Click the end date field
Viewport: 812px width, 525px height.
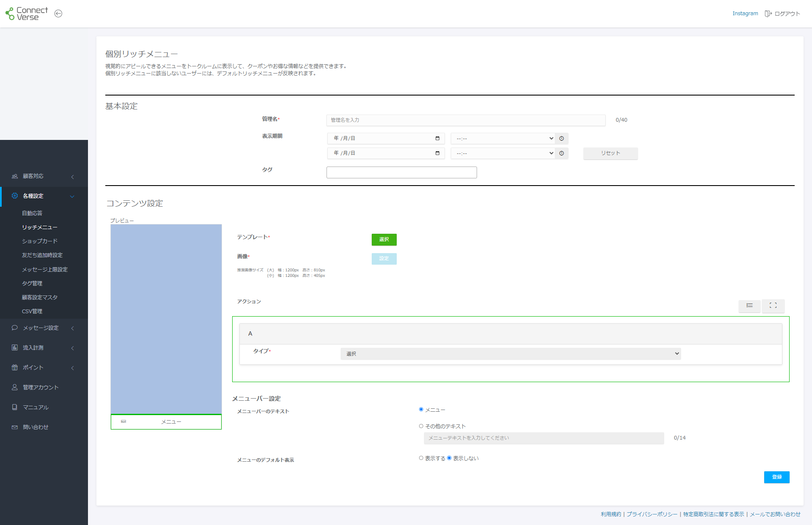tap(386, 153)
